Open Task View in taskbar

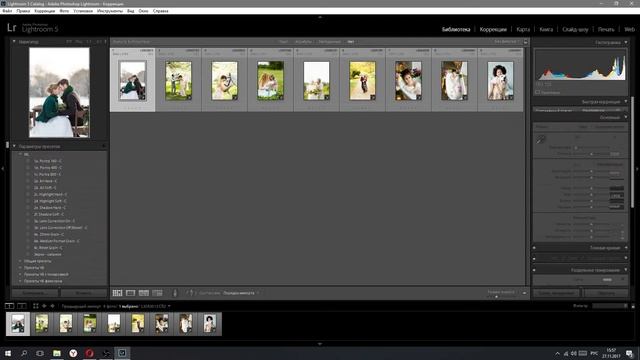(x=40, y=353)
